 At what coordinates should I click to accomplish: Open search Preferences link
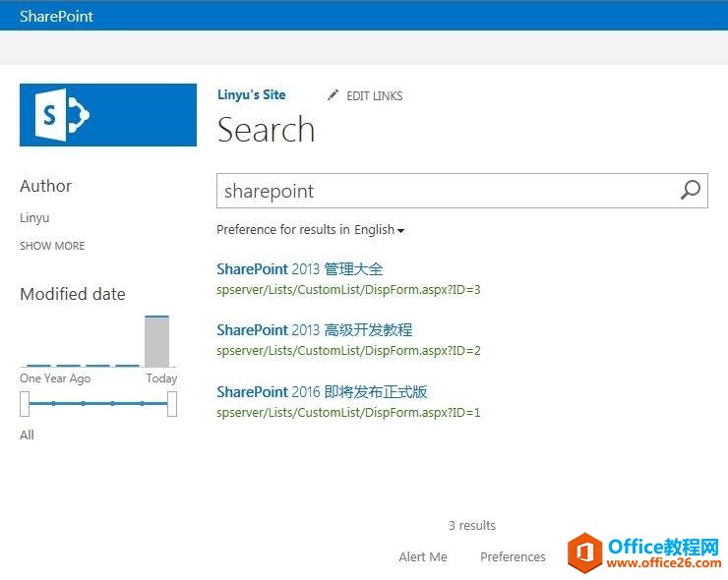tap(513, 556)
